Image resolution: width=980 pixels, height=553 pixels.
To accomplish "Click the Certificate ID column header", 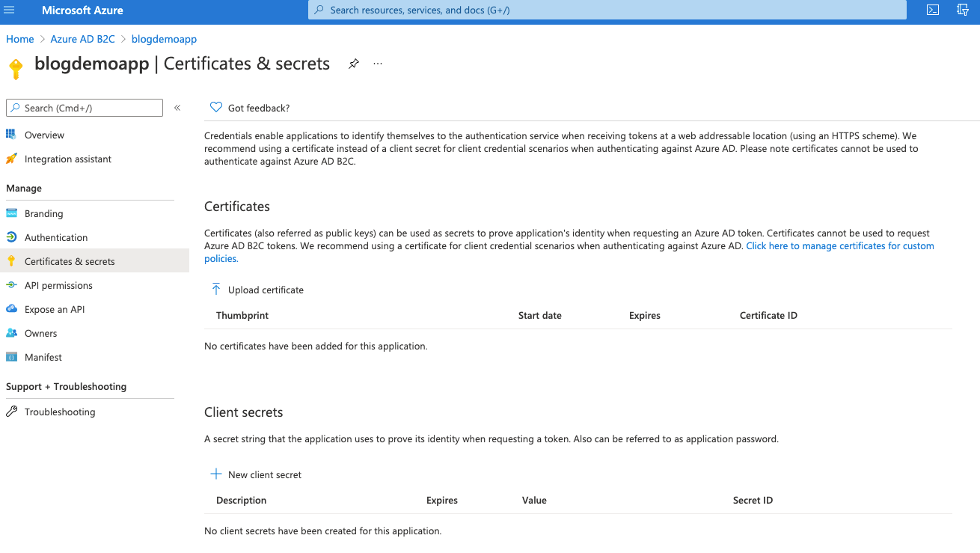I will point(768,315).
